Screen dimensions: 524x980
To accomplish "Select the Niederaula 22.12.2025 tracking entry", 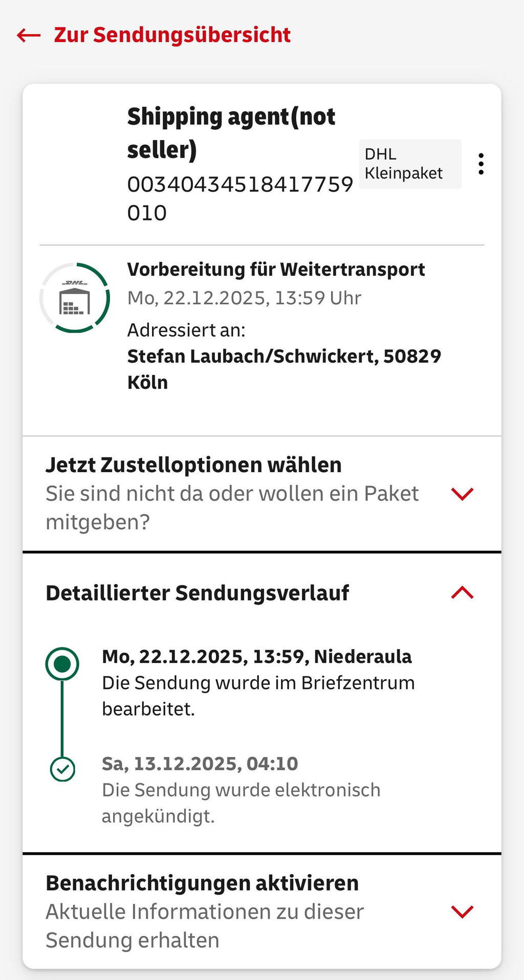I will [x=258, y=682].
